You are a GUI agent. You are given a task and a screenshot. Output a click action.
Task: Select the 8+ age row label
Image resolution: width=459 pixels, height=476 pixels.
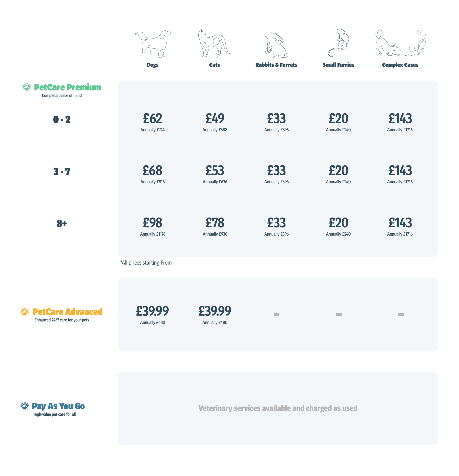coord(62,223)
